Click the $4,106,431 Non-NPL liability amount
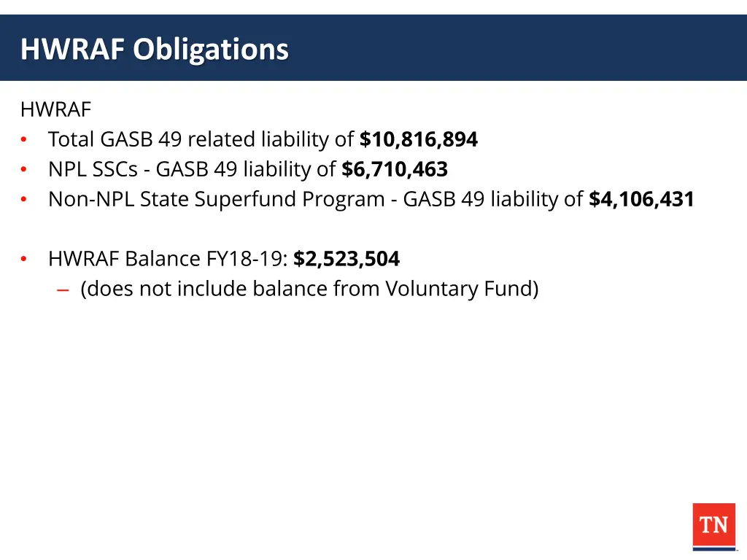Screen dimensions: 747x560 (x=641, y=199)
